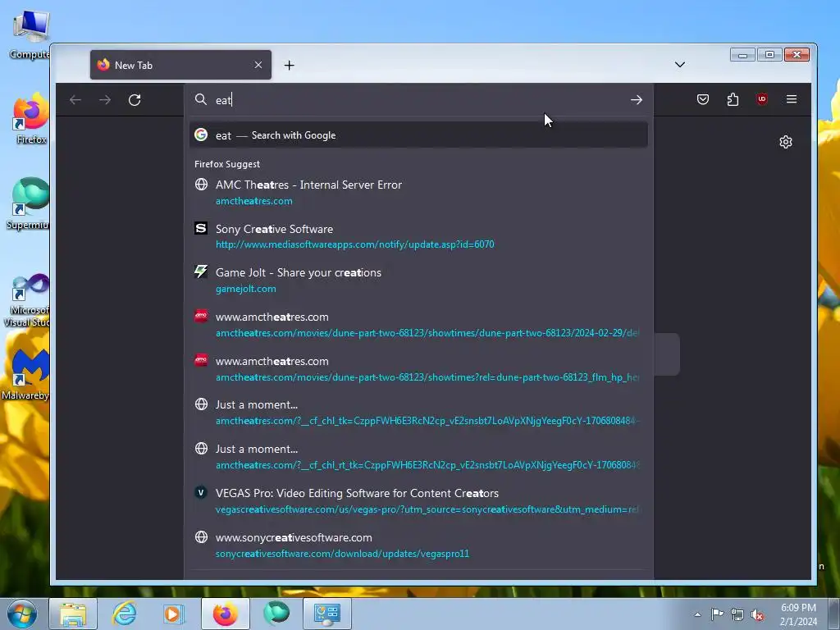Open new tab personalize gear settings
The image size is (840, 630).
(x=785, y=142)
